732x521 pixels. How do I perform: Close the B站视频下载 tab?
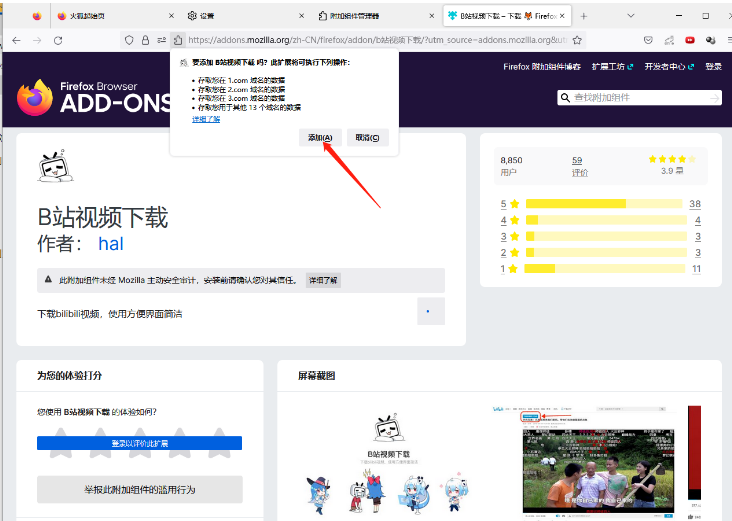coord(562,16)
